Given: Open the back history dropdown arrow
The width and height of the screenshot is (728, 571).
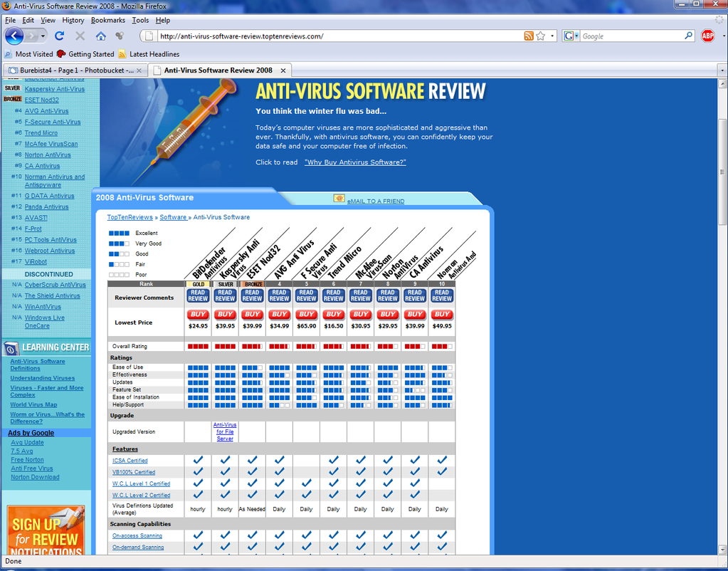Looking at the screenshot, I should [43, 36].
